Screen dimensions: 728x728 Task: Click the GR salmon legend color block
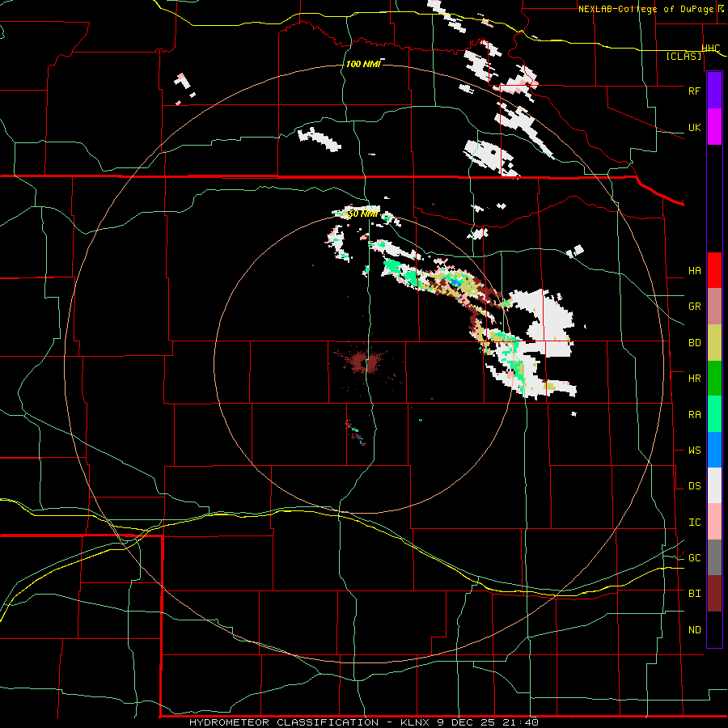tap(714, 307)
